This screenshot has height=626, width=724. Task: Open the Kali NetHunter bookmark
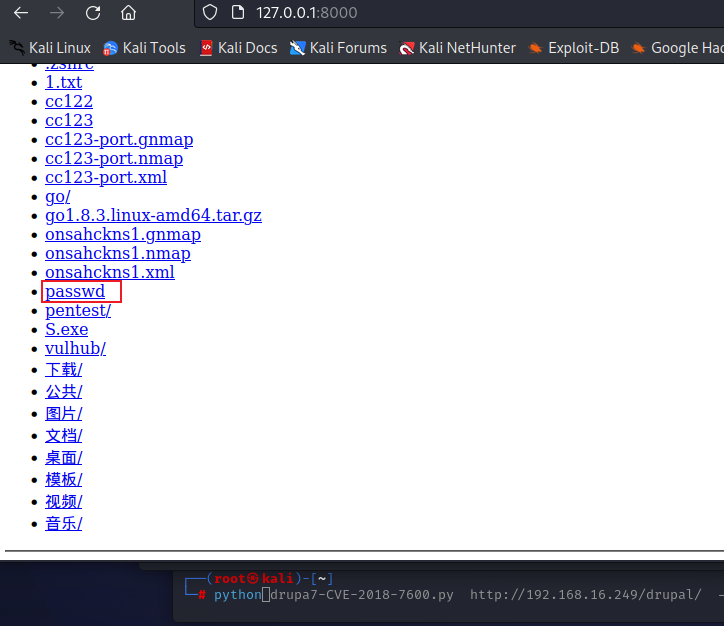click(x=458, y=48)
